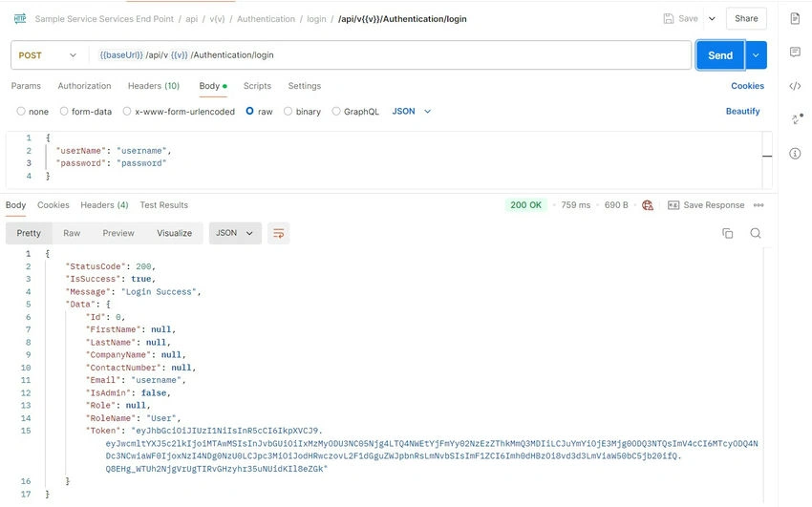Select the Preview response view

(118, 233)
